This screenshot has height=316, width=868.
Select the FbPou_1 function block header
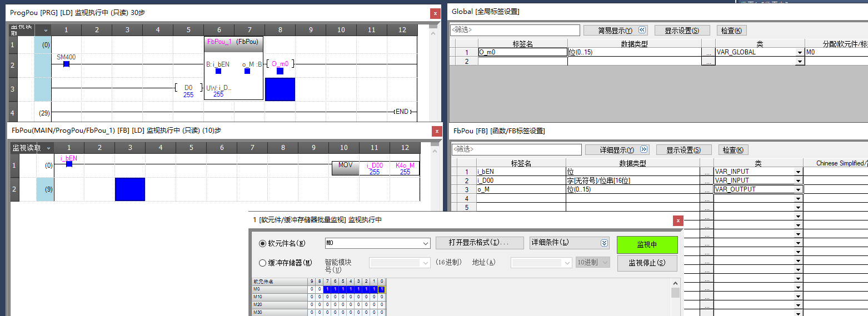[x=233, y=42]
